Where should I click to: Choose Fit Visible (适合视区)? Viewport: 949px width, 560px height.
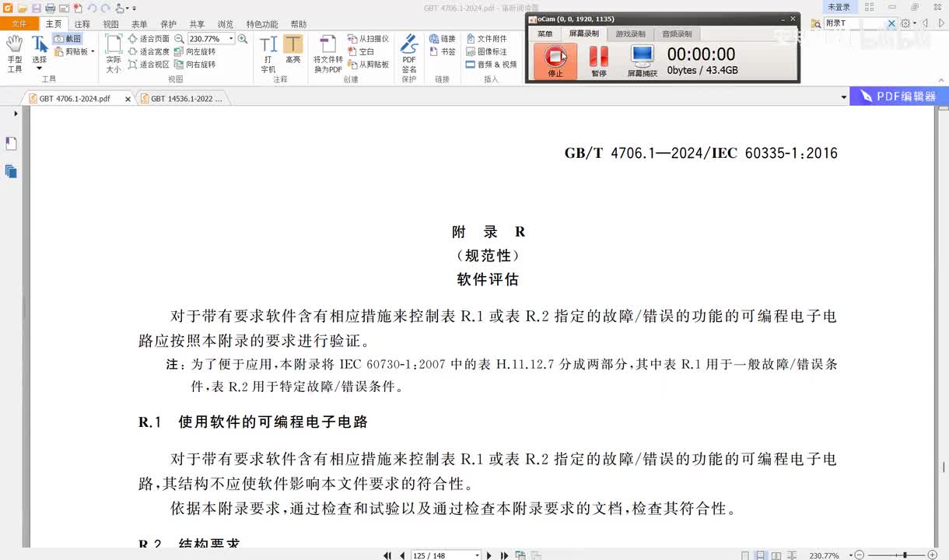tap(149, 65)
